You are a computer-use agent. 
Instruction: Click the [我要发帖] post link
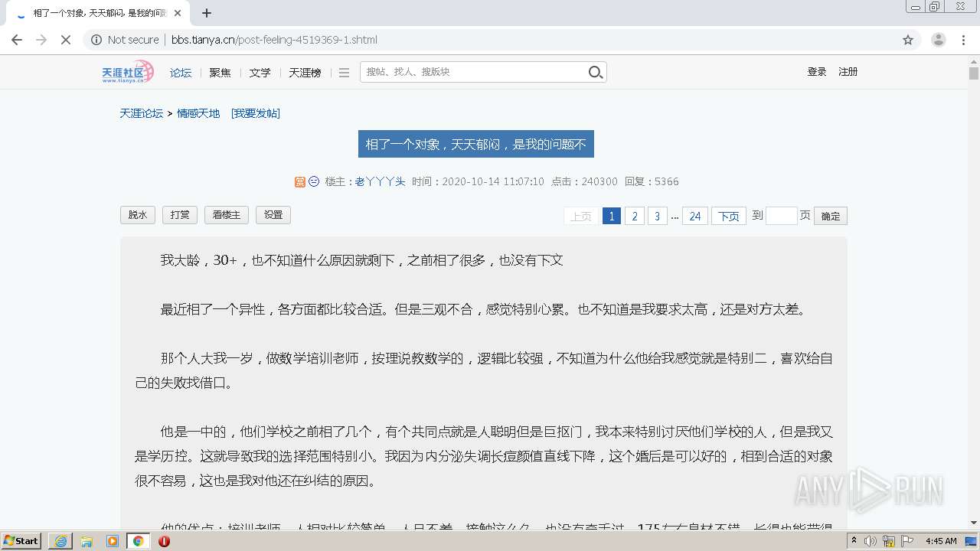tap(256, 113)
